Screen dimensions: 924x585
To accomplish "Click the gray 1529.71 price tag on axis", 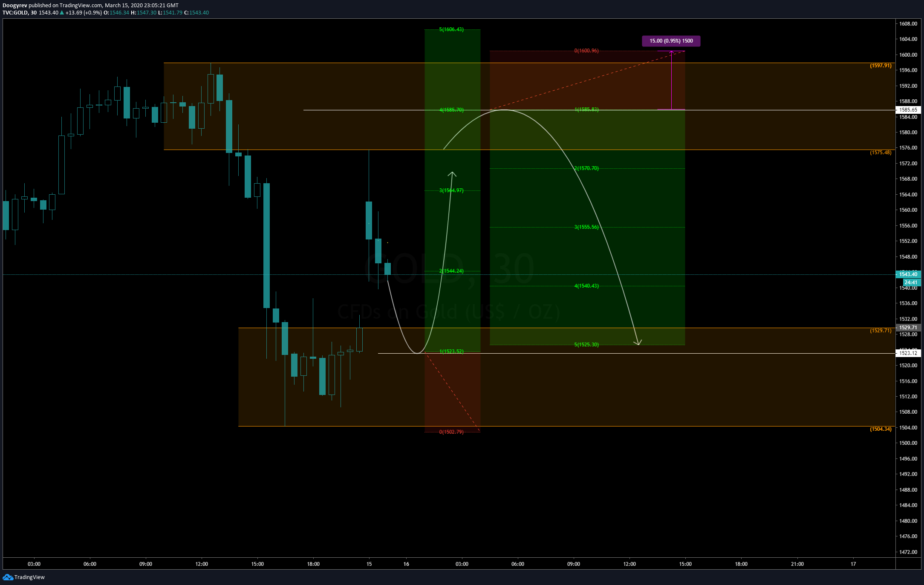I will coord(908,328).
